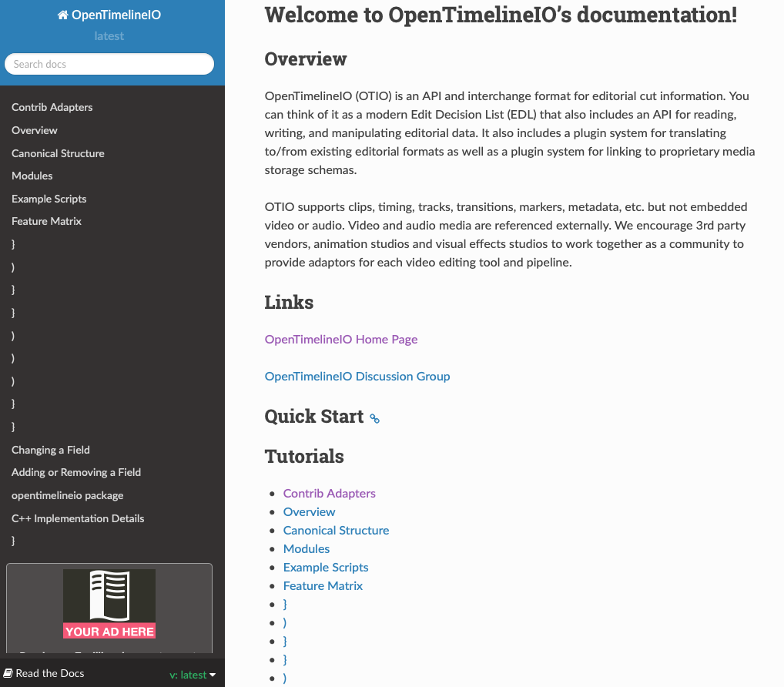Open the Modules link under Tutorials
This screenshot has width=784, height=687.
coord(306,548)
